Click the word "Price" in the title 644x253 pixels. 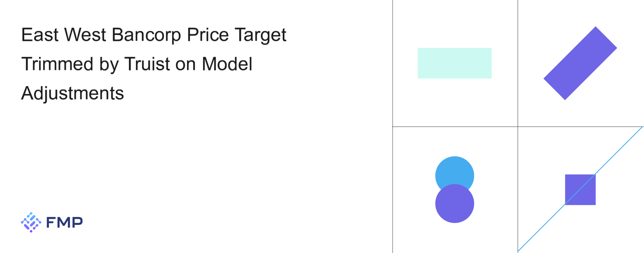208,35
